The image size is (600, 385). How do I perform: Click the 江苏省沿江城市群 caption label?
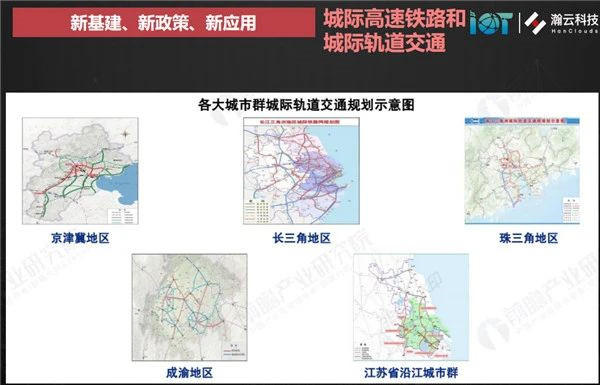click(411, 372)
